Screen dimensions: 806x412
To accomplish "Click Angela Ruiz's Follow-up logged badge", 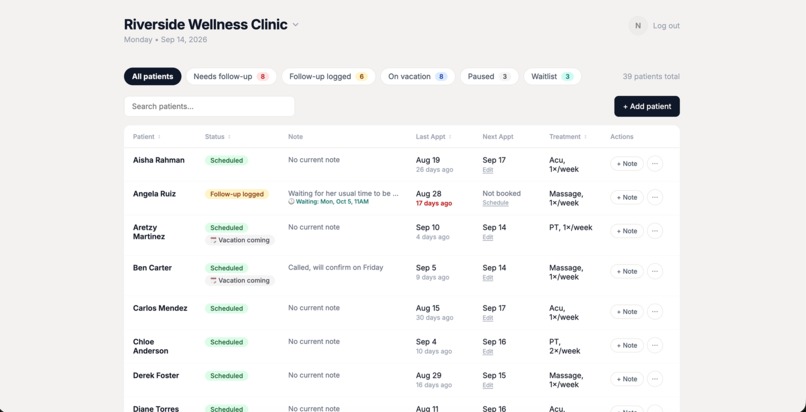I will 236,194.
